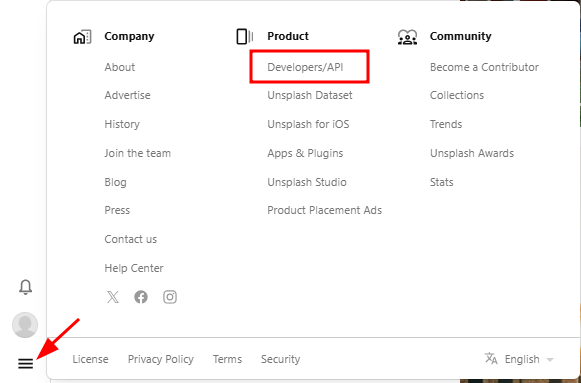The height and width of the screenshot is (383, 581).
Task: Visit the Unsplash Facebook page
Action: point(141,297)
